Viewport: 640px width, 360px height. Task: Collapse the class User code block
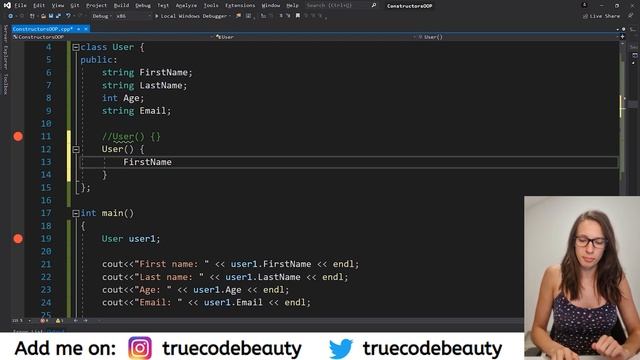pyautogui.click(x=76, y=47)
